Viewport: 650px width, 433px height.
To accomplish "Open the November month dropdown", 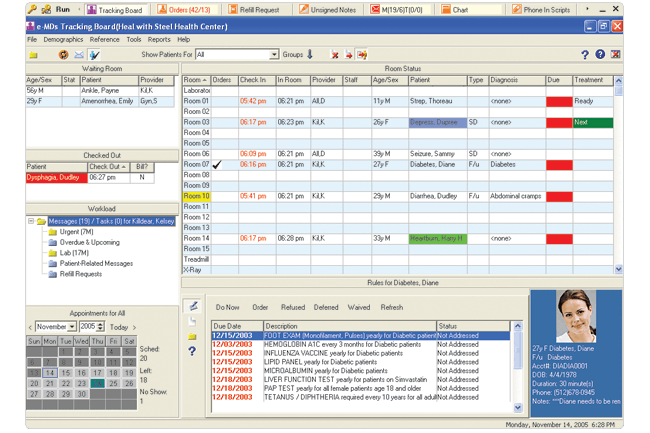I will [x=72, y=327].
